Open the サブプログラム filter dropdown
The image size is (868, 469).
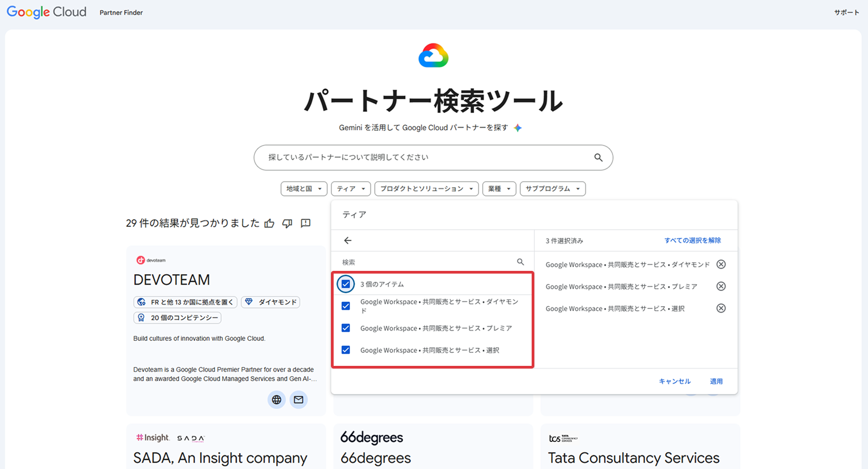553,188
